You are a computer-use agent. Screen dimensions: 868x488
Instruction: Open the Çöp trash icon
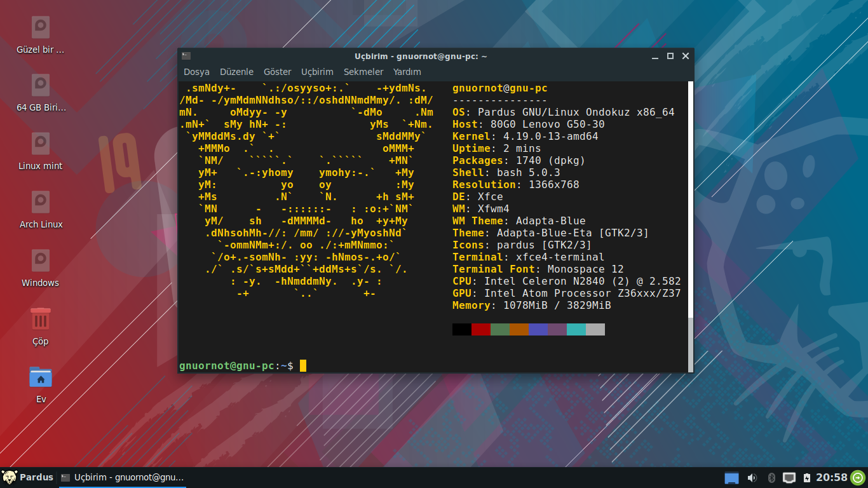pyautogui.click(x=41, y=318)
